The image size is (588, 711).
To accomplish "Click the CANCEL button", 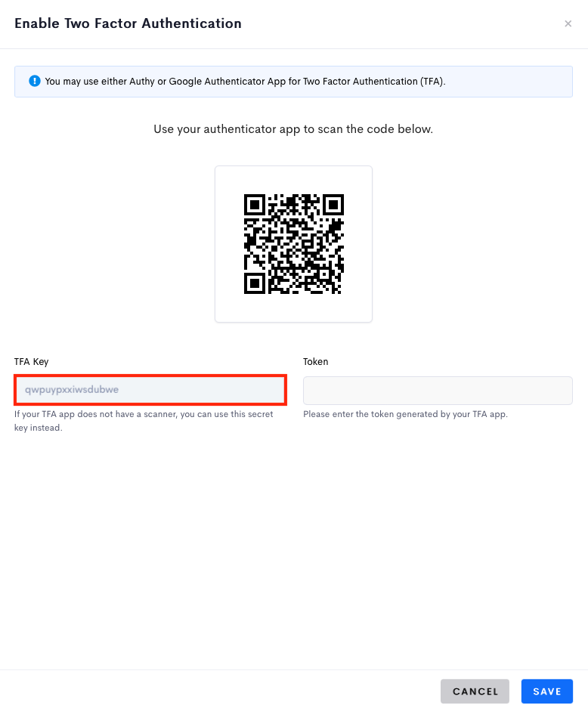I will click(475, 691).
